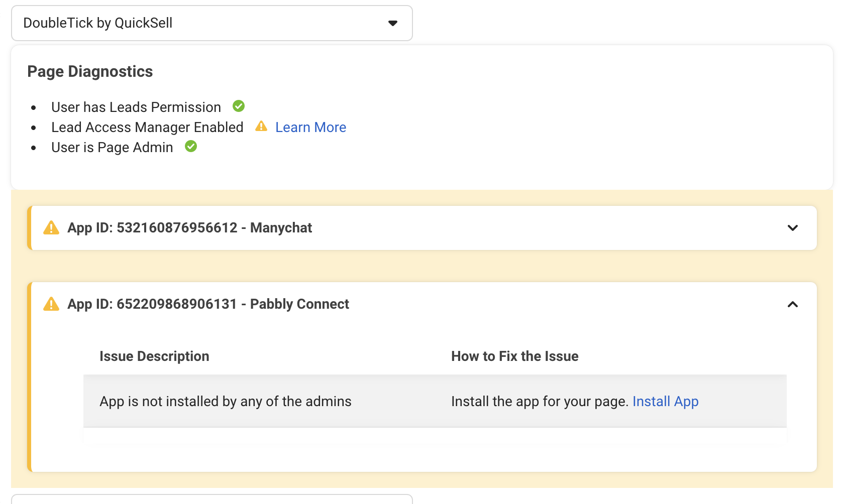Open the Learn More link
Screen dimensions: 842x504
click(310, 128)
